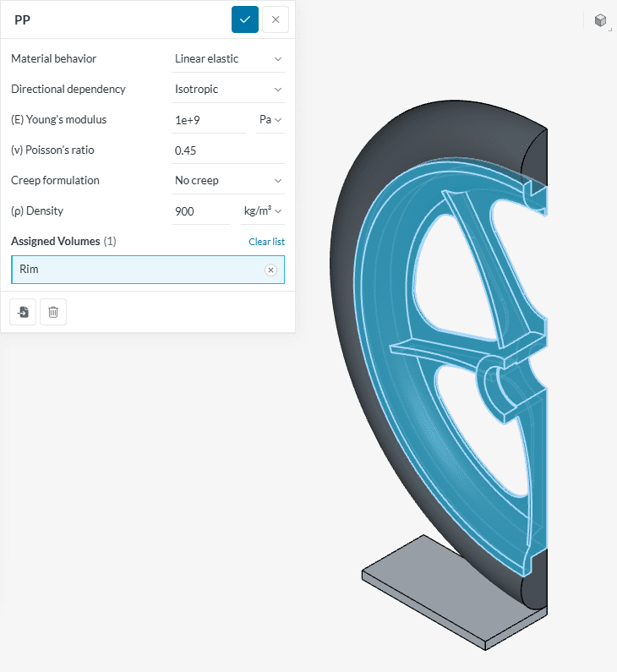Click the Young's modulus value field

(208, 120)
